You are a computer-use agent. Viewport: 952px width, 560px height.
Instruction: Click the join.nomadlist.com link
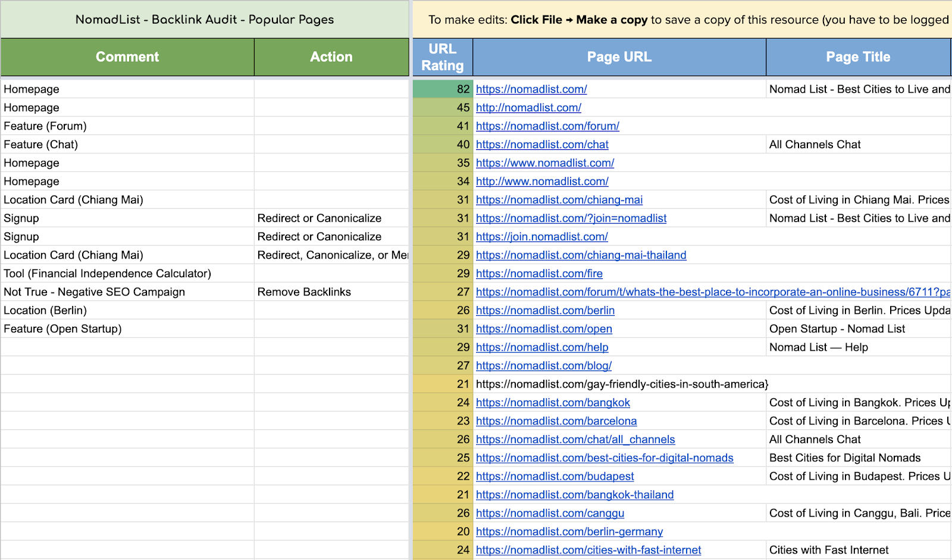point(541,237)
